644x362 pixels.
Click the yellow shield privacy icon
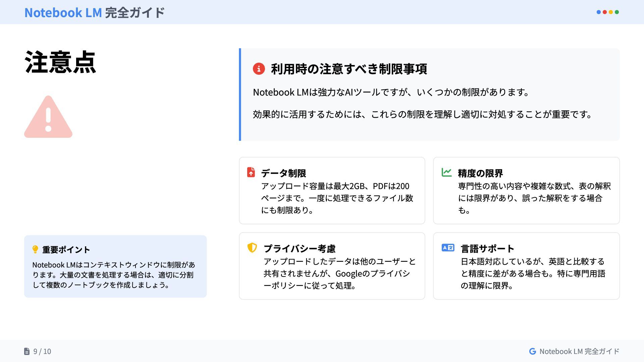[252, 248]
